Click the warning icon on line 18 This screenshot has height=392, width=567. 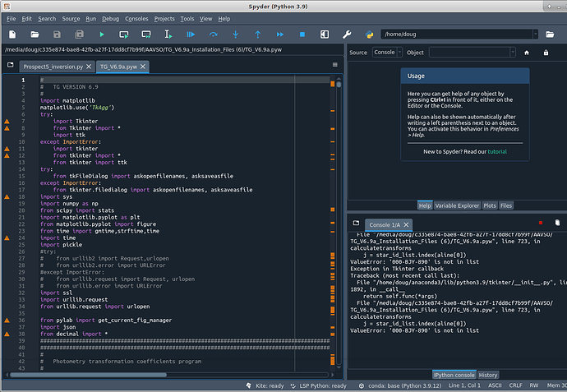click(x=7, y=196)
